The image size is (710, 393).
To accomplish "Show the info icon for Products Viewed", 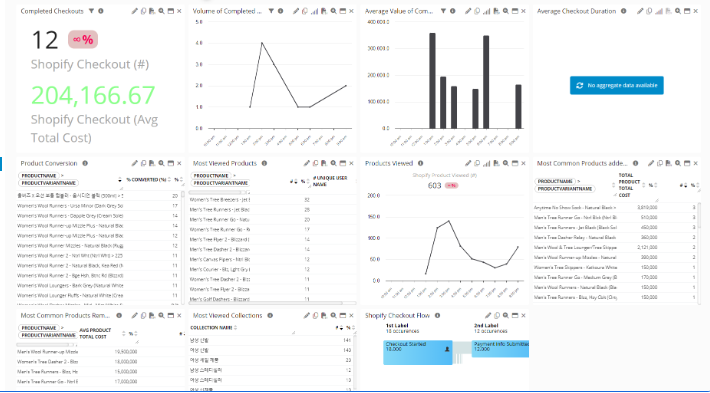I will (x=420, y=163).
